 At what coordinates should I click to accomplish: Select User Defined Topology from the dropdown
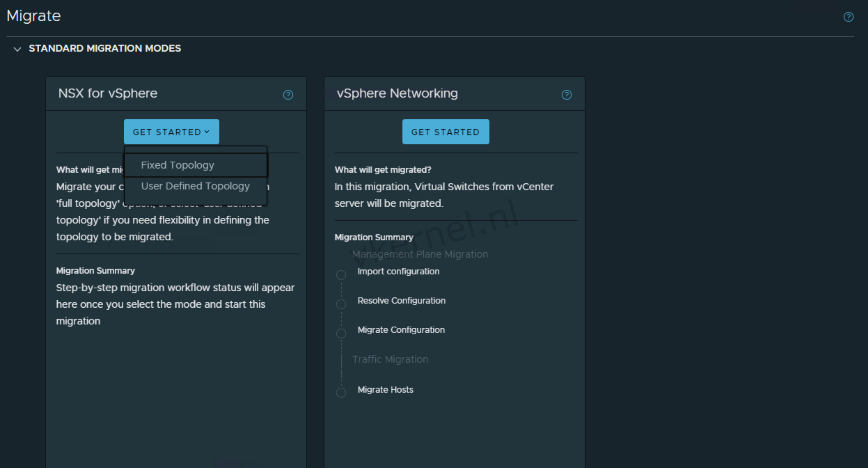[195, 186]
